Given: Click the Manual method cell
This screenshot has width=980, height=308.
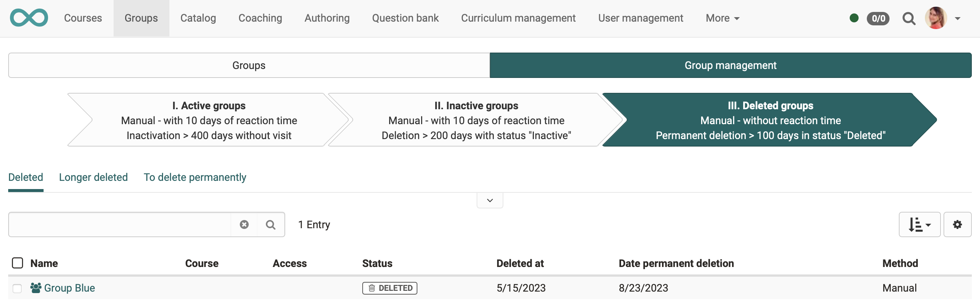Looking at the screenshot, I should click(899, 288).
